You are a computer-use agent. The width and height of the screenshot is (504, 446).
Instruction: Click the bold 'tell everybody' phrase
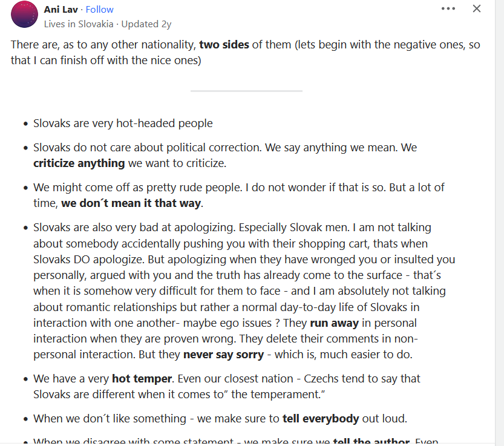(321, 419)
